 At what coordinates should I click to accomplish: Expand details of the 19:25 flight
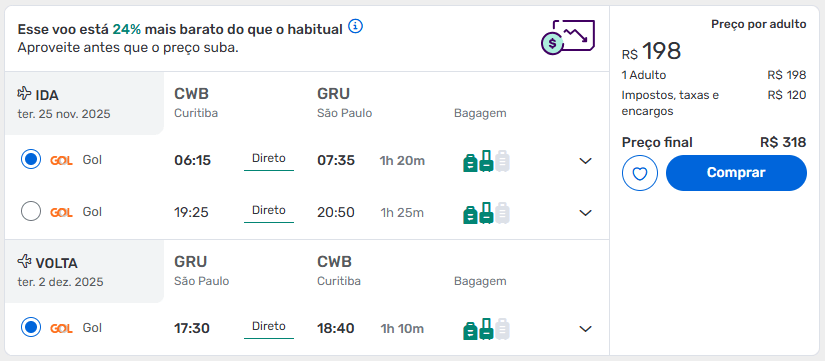tap(586, 213)
